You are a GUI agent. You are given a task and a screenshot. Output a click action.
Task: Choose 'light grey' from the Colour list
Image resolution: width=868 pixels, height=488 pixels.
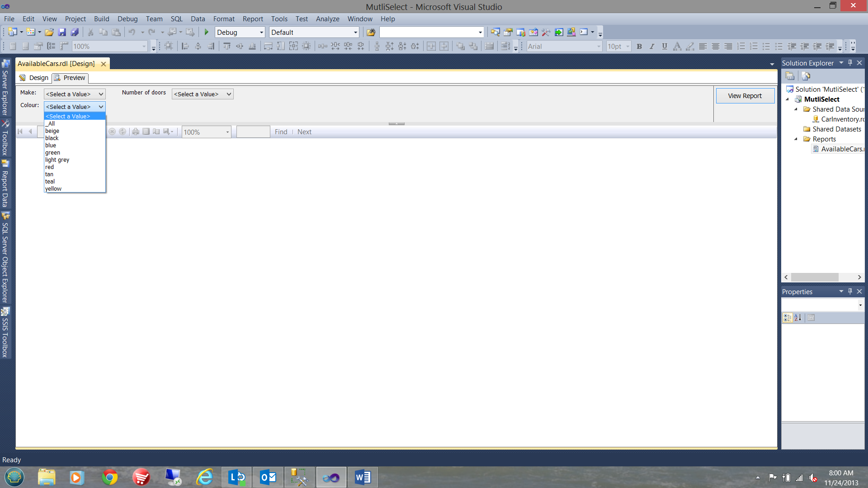click(x=57, y=160)
